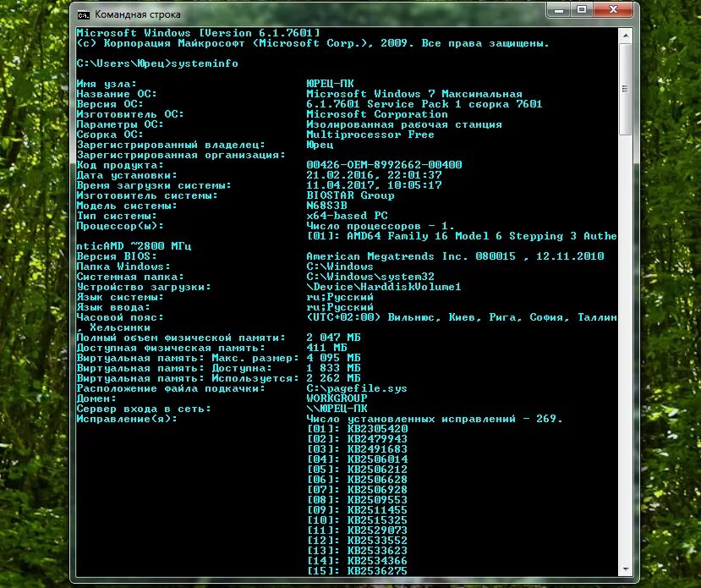Click hotfix entry [11]: KB2529073
Image resolution: width=701 pixels, height=588 pixels.
357,530
